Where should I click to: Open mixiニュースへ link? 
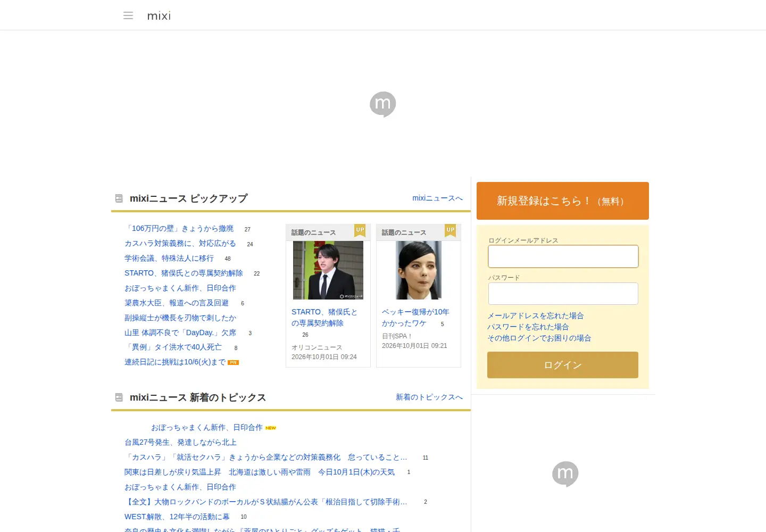[437, 198]
